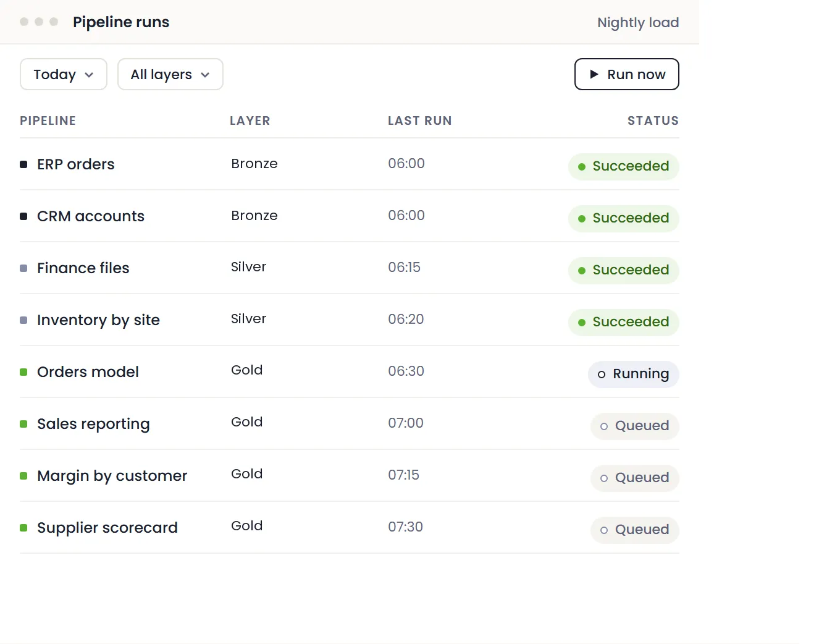Click the green square icon beside Orders model
Screen dimensions: 840x644
(23, 372)
